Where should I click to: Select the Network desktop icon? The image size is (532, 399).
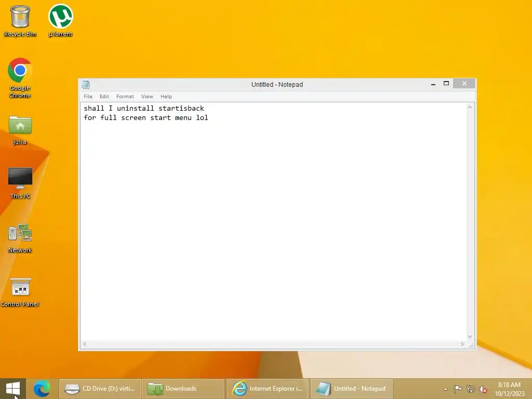coord(20,238)
